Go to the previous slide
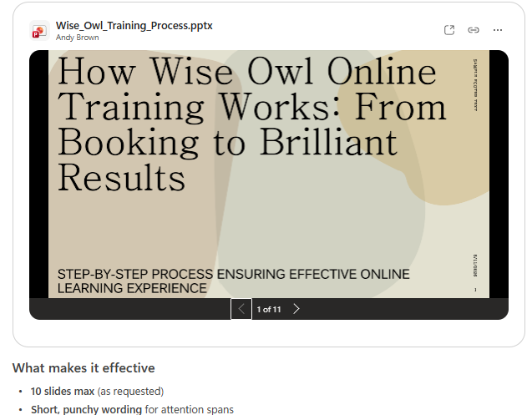Screen dimensions: 532x415 241,309
